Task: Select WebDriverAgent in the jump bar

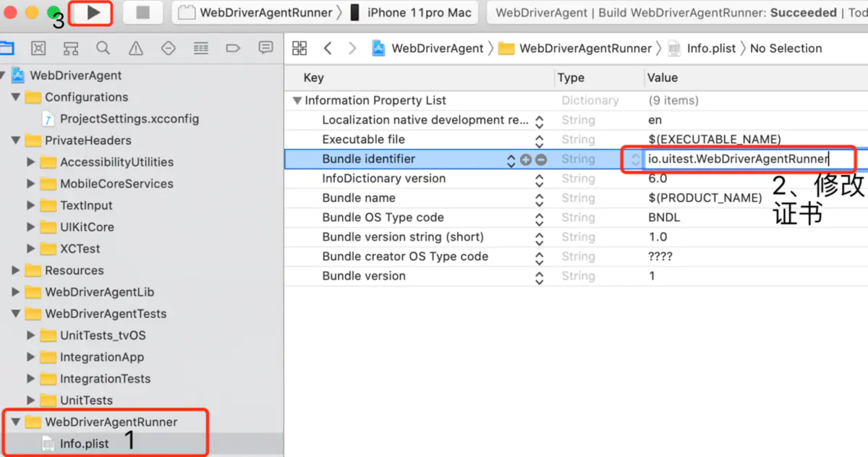Action: point(427,48)
